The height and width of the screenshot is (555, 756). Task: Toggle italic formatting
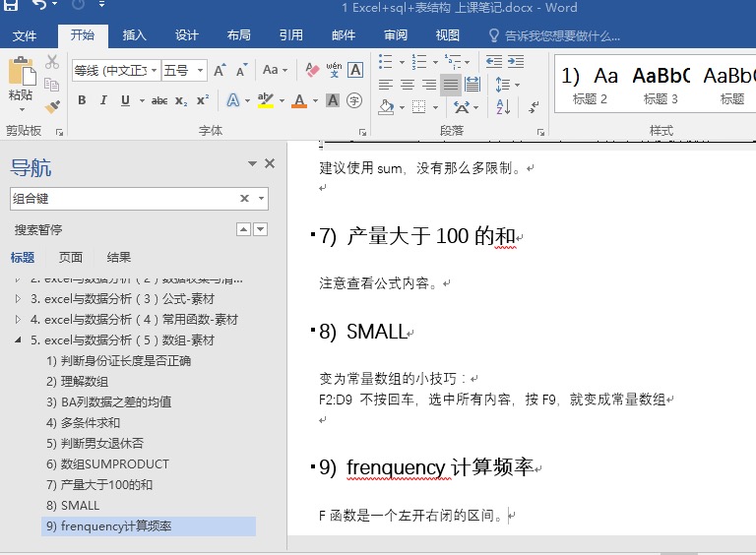(103, 100)
